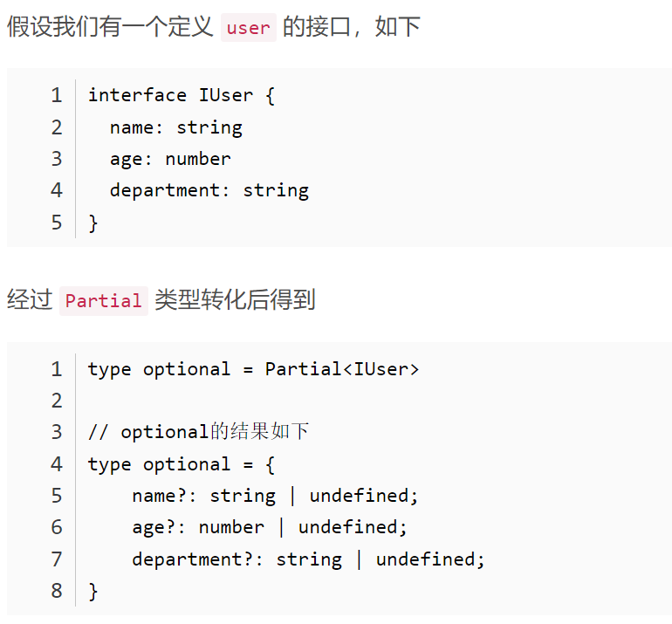Click the text '的接口，如下'

click(x=352, y=26)
